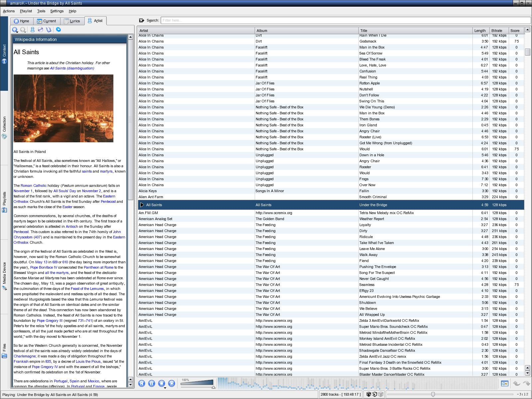Sort playlist by Artist column header
This screenshot has height=399, width=532.
196,31
